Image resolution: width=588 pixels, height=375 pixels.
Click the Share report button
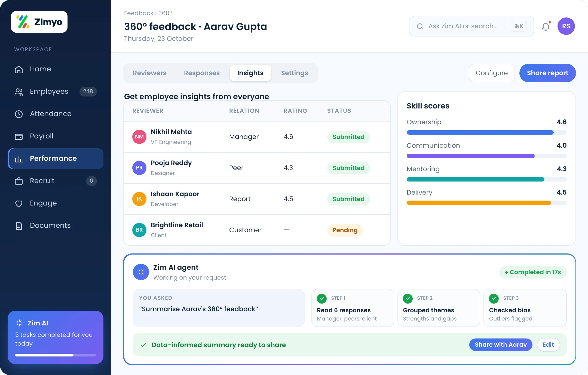(547, 73)
